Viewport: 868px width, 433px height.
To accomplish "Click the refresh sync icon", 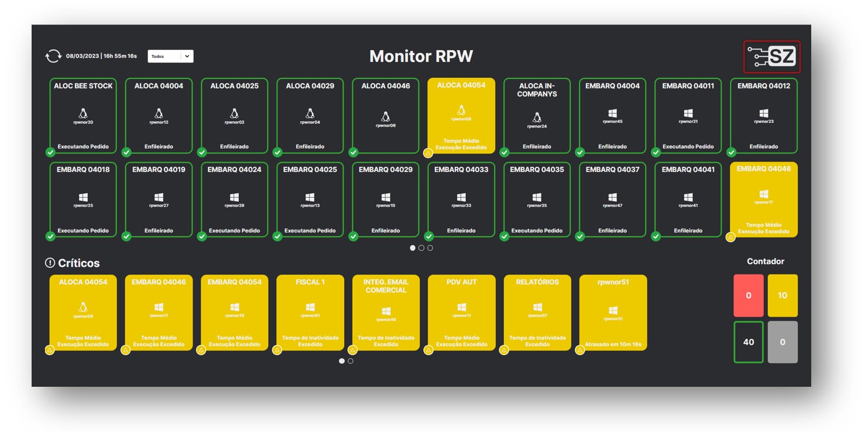I will pyautogui.click(x=53, y=56).
